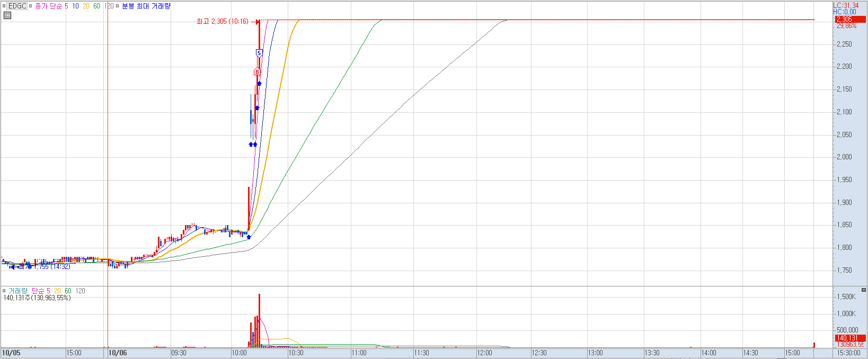Click the gray 120 price moving average
Image resolution: width=868 pixels, height=359 pixels.
[109, 6]
